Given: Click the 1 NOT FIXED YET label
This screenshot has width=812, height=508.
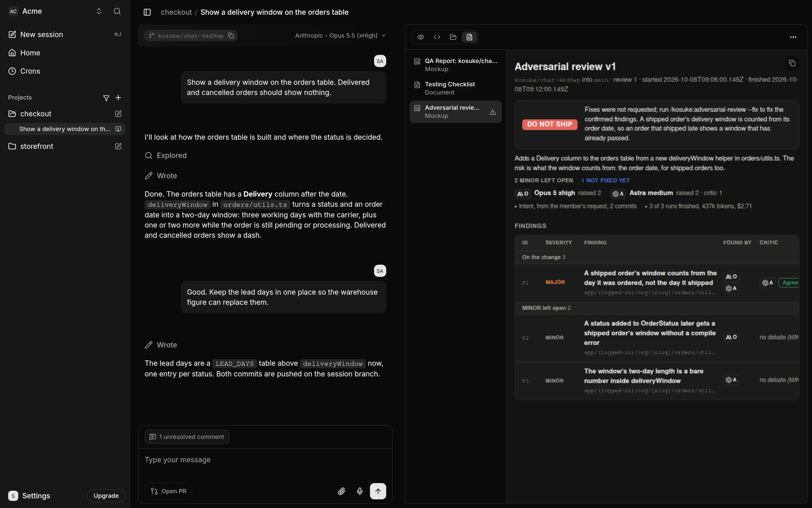Looking at the screenshot, I should (605, 180).
